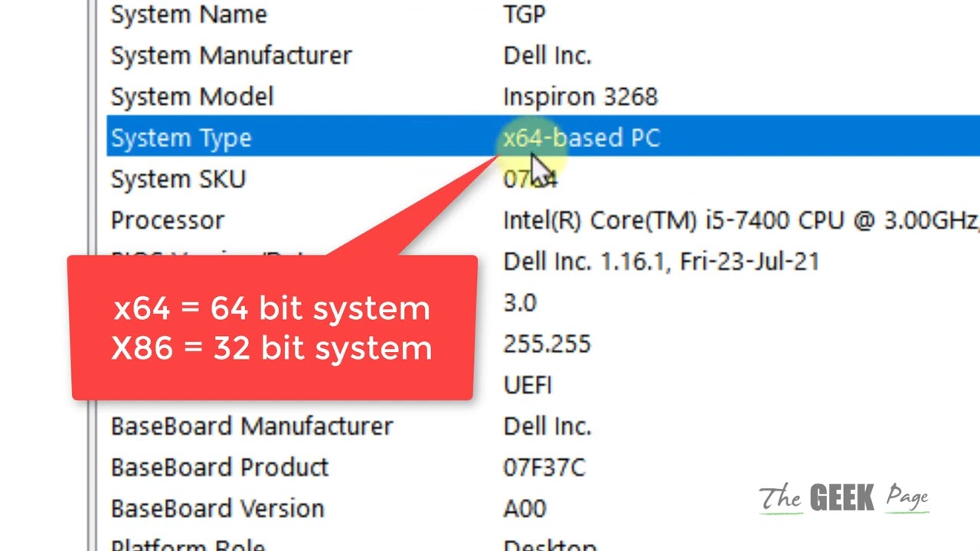Select the System Name item label
This screenshot has width=980, height=551.
188,15
